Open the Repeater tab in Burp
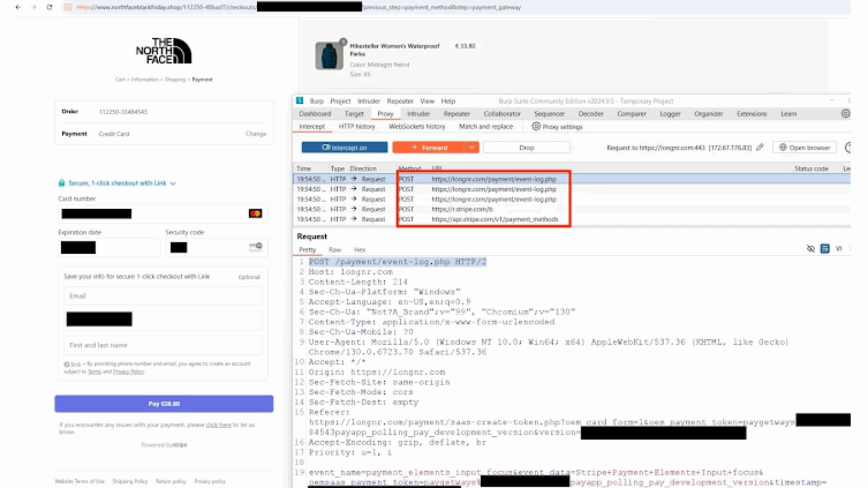868x488 pixels. 456,114
